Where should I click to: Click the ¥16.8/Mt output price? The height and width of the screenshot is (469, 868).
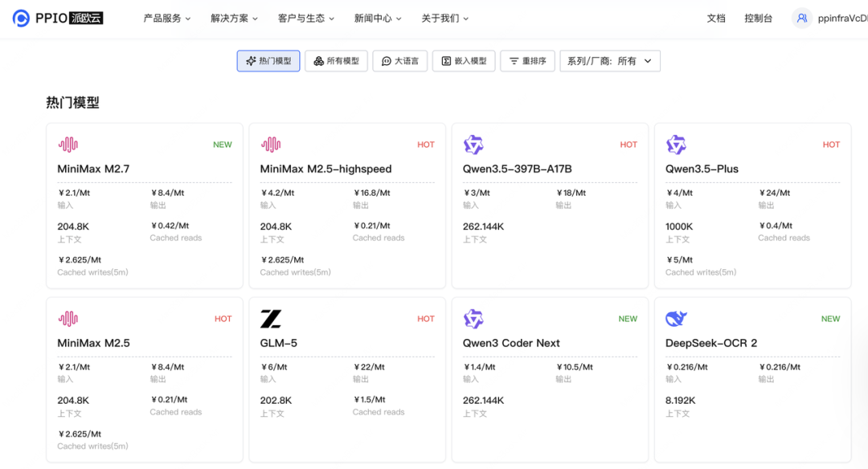(372, 193)
